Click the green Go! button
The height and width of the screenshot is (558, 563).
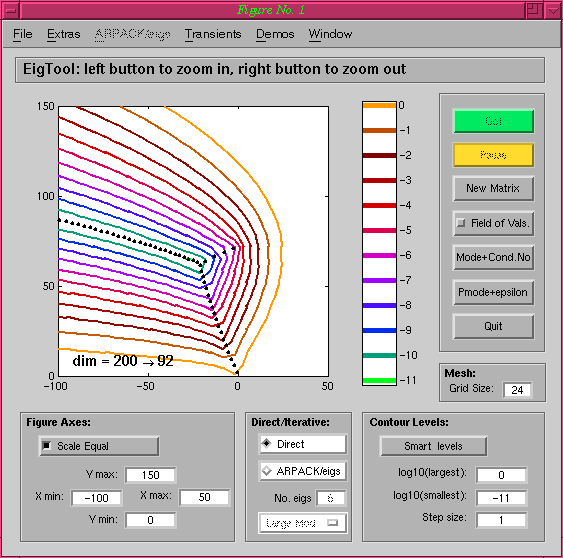493,121
